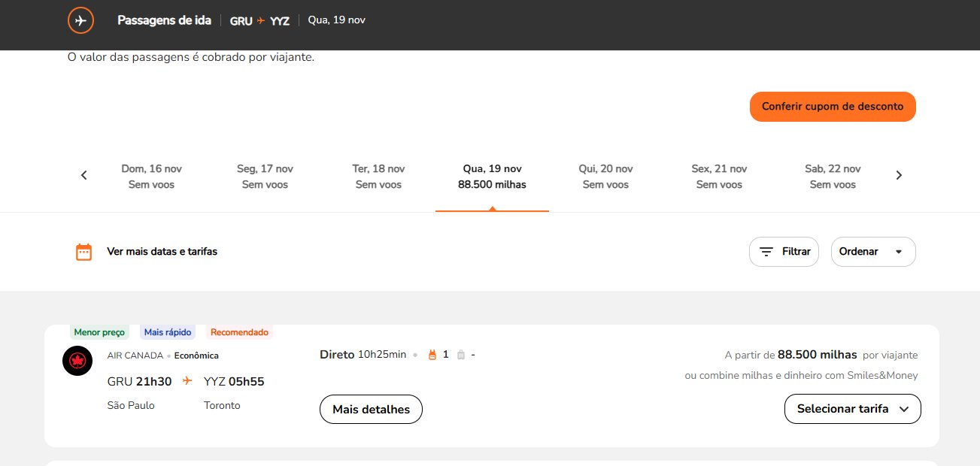Select the Qua, 19 nov date tab

point(492,176)
